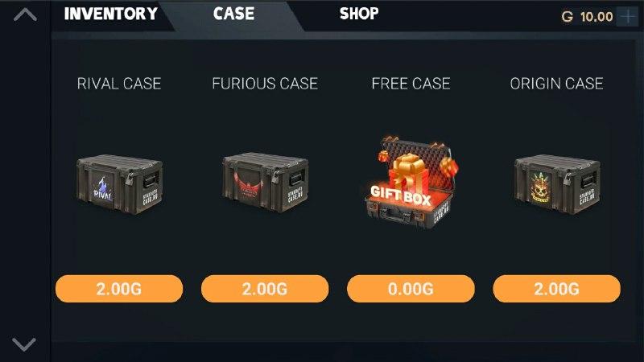This screenshot has width=644, height=362.
Task: Click the Origin Case title label
Action: point(556,84)
